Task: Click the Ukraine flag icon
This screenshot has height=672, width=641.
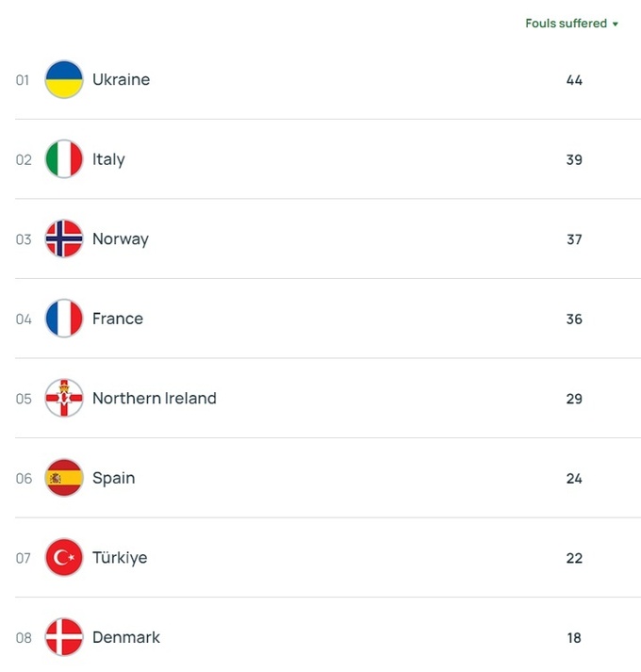Action: (64, 80)
